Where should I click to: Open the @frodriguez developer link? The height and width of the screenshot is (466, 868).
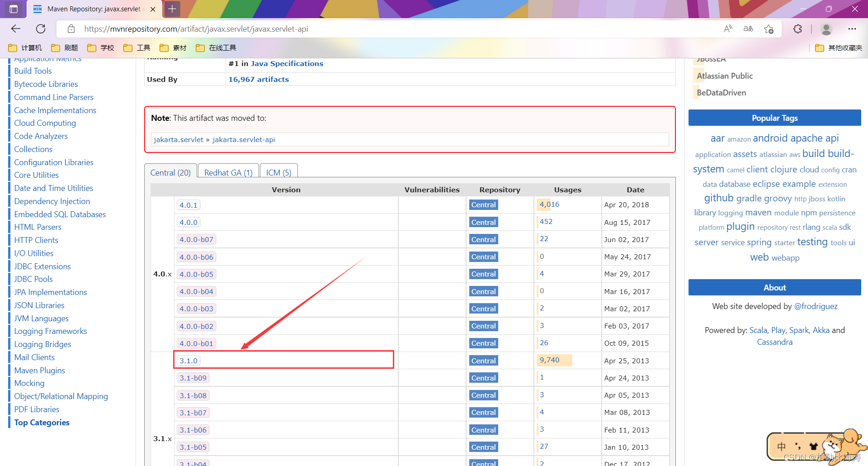click(x=816, y=306)
